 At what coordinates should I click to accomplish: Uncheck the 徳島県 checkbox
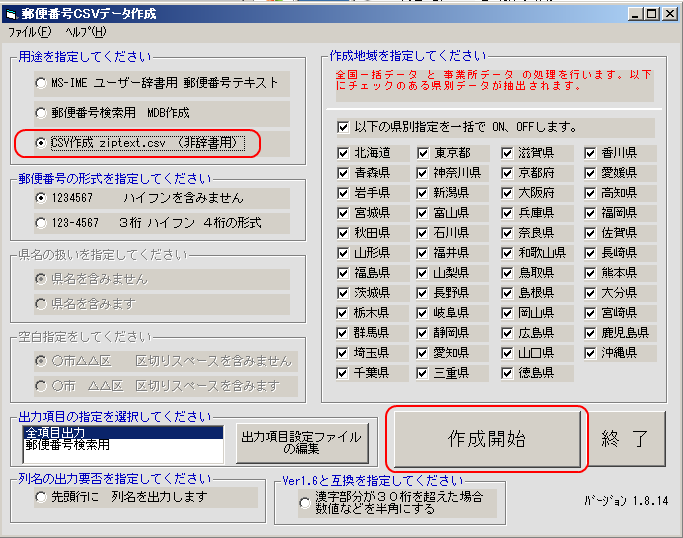click(x=509, y=373)
